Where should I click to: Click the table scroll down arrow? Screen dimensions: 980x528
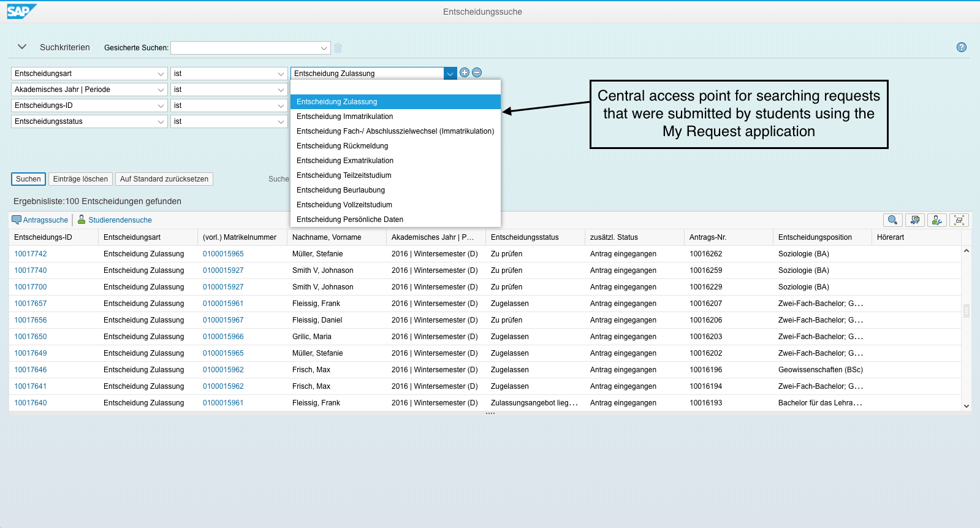[967, 406]
